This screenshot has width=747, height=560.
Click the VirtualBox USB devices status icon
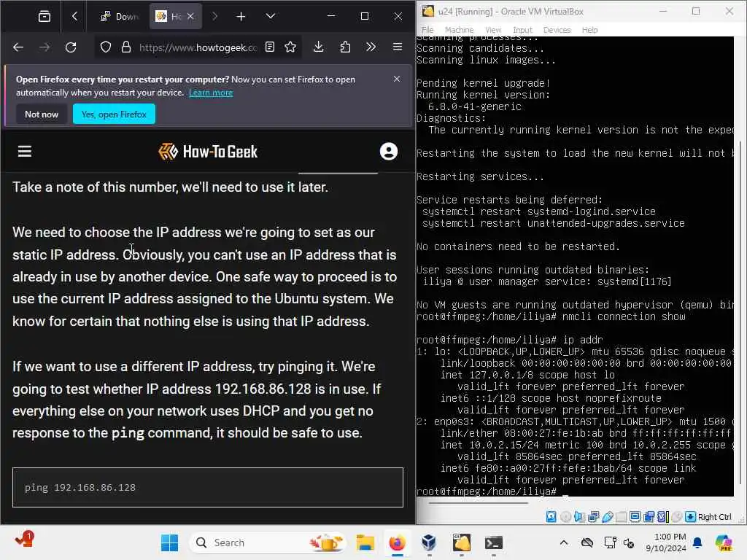[608, 517]
